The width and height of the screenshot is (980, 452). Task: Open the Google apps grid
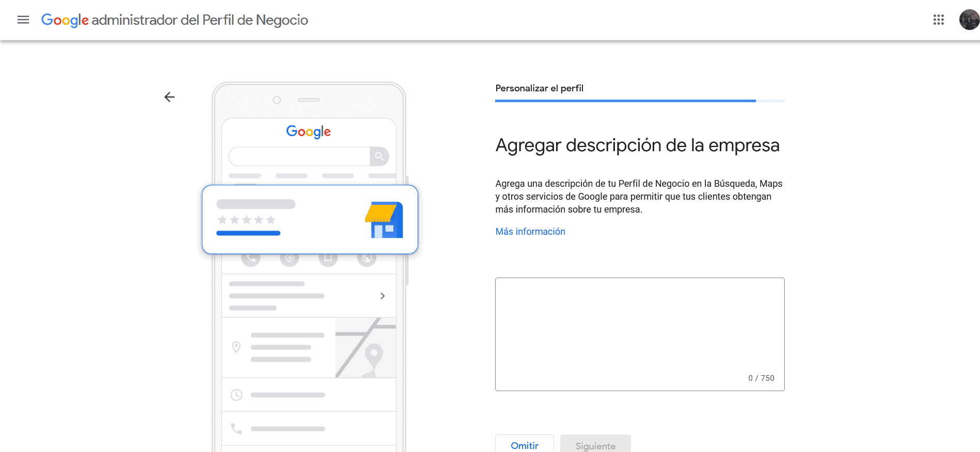click(939, 20)
